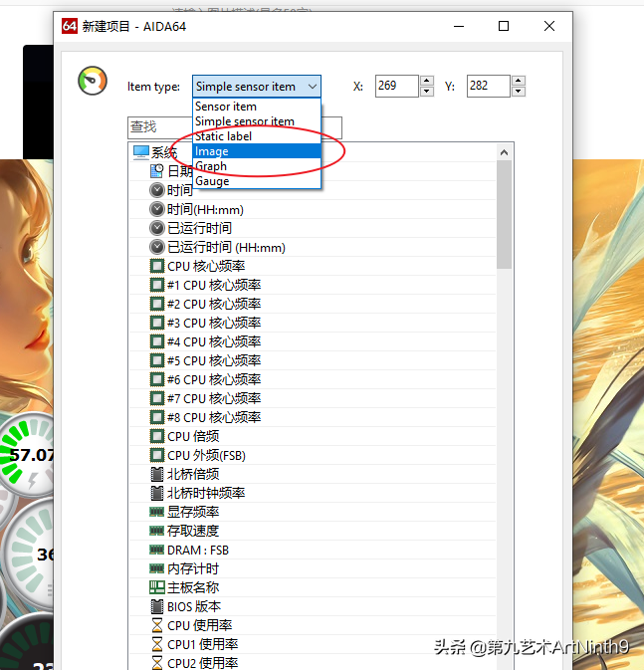Click memory icon beside 显存频率
This screenshot has width=644, height=670.
(157, 512)
